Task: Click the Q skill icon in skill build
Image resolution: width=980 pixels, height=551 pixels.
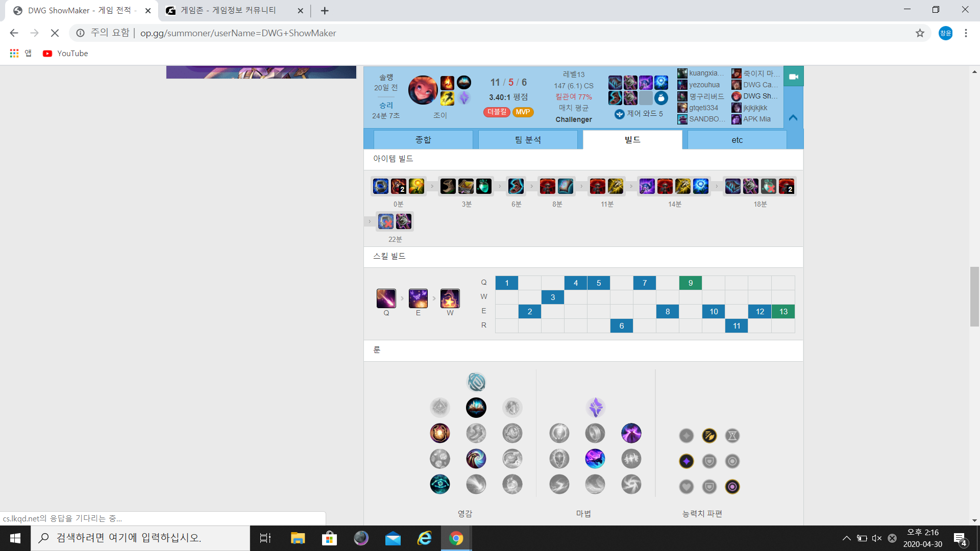Action: point(386,298)
